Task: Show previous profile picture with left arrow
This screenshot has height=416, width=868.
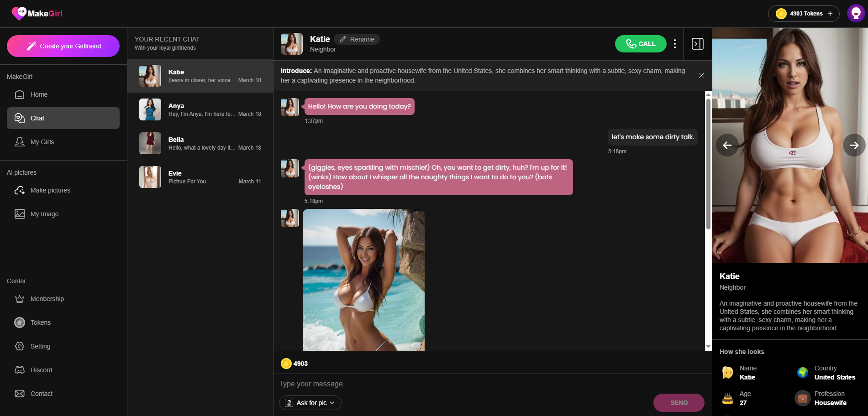Action: (727, 145)
